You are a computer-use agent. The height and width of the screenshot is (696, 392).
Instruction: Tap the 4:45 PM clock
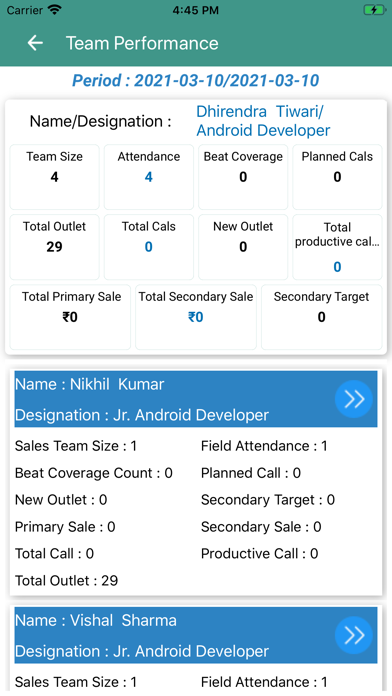click(196, 10)
